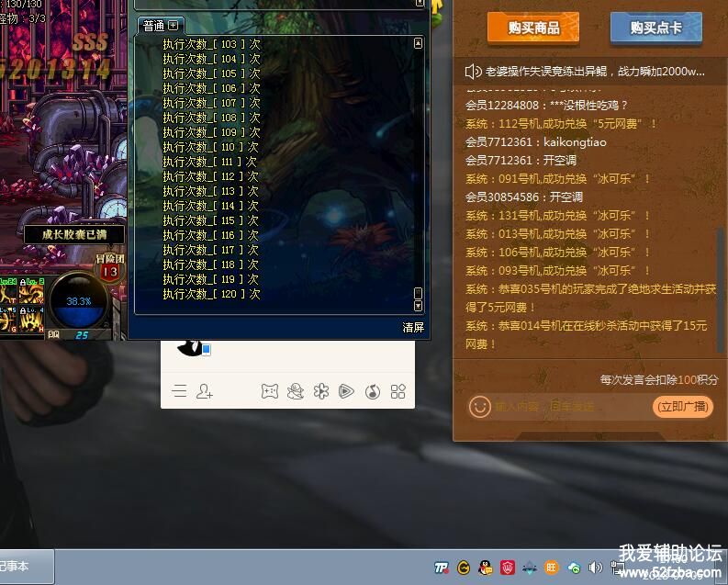Open the QQ app grid icon

coord(398,391)
